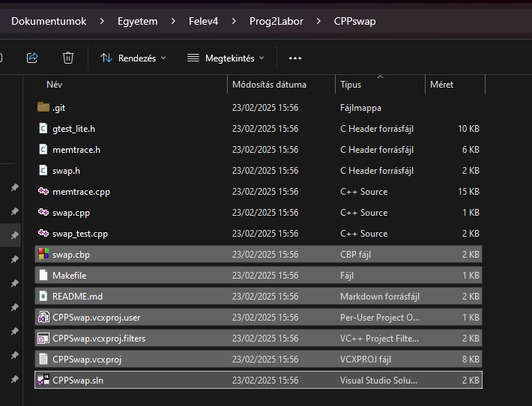Select the swap_test.cpp file name
The image size is (532, 406).
click(x=80, y=233)
